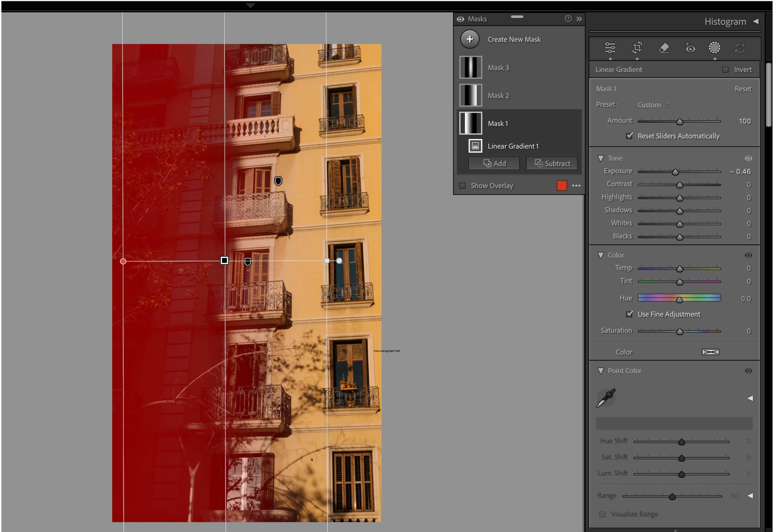Open overlay options three-dots menu
The height and width of the screenshot is (532, 774).
[576, 186]
